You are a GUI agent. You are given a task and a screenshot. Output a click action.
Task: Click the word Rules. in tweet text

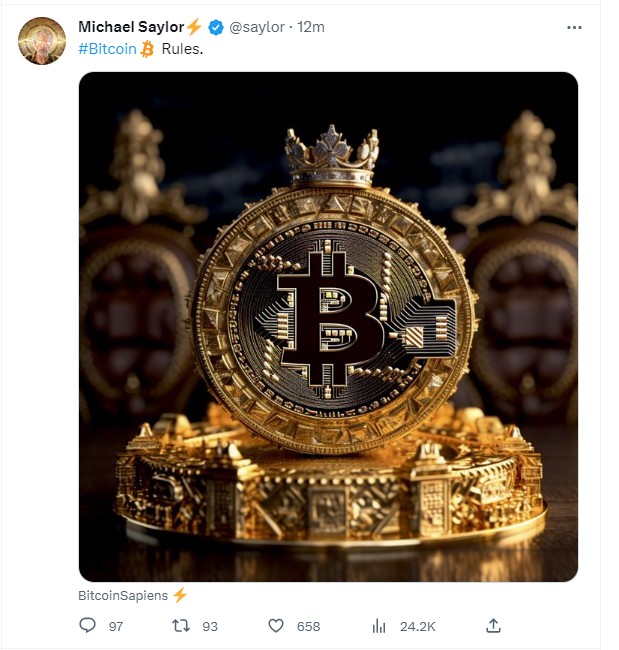coord(182,49)
